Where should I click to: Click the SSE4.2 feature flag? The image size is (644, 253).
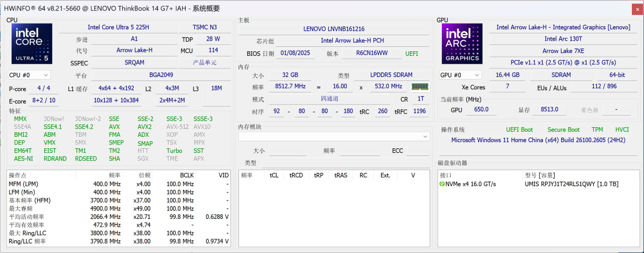click(84, 127)
